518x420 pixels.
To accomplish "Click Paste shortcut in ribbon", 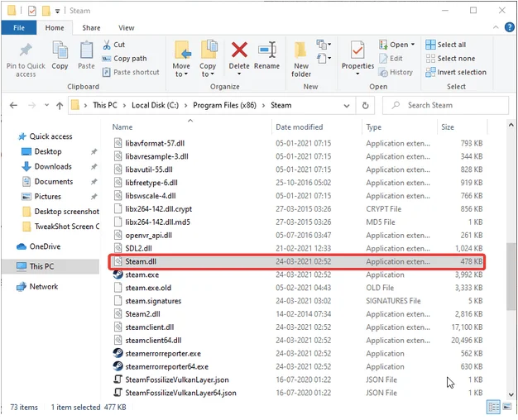I will tap(131, 72).
